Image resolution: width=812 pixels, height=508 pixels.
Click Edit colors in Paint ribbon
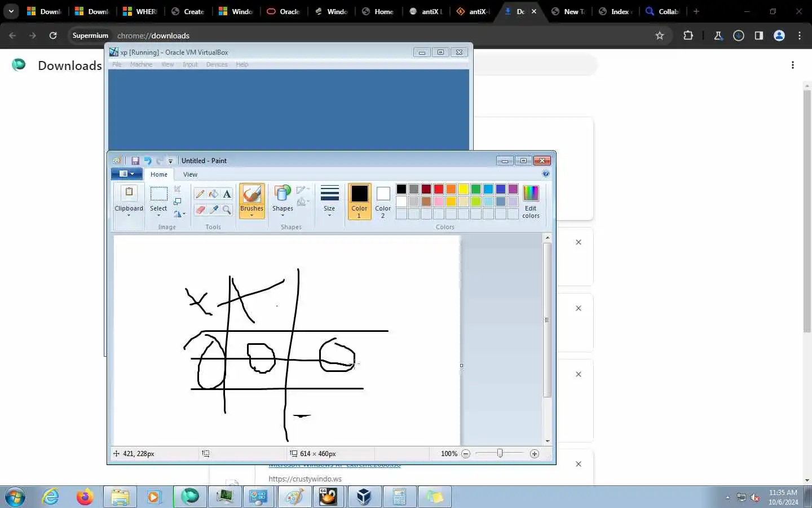pyautogui.click(x=531, y=202)
